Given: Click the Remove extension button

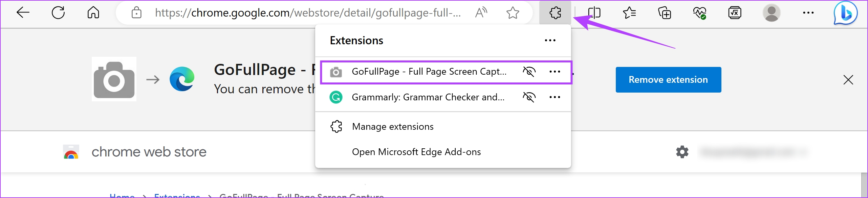Looking at the screenshot, I should [x=668, y=80].
